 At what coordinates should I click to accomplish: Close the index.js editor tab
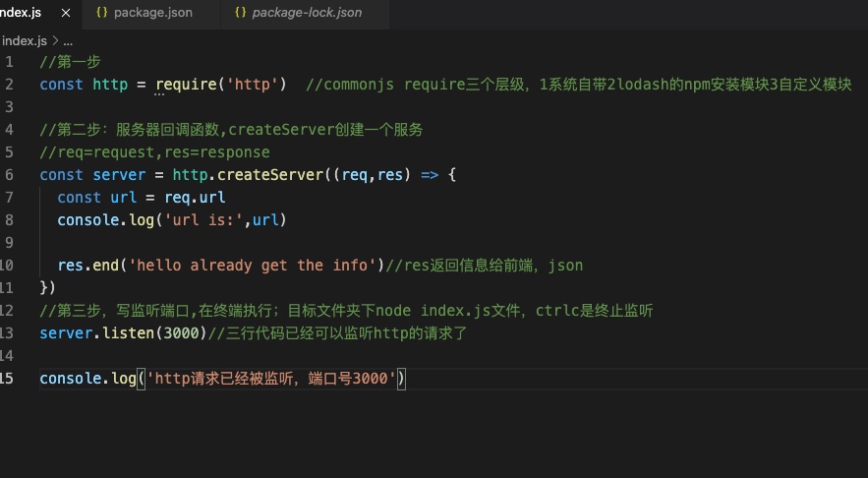click(x=67, y=13)
